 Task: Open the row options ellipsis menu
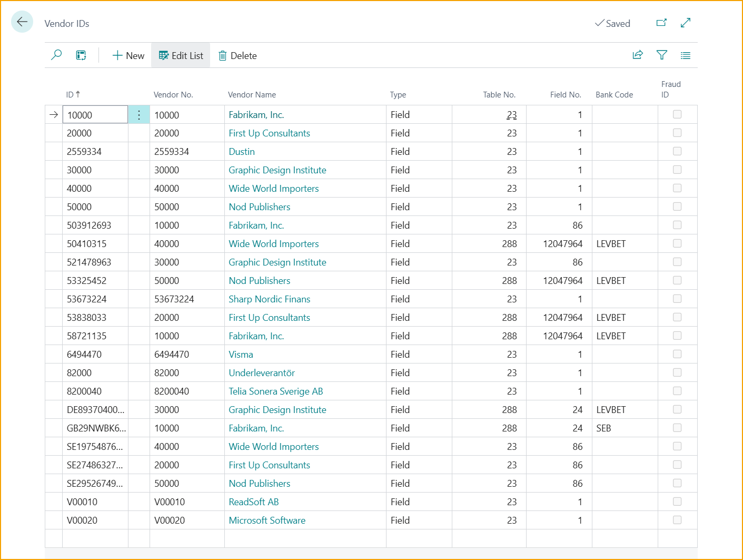coord(138,114)
